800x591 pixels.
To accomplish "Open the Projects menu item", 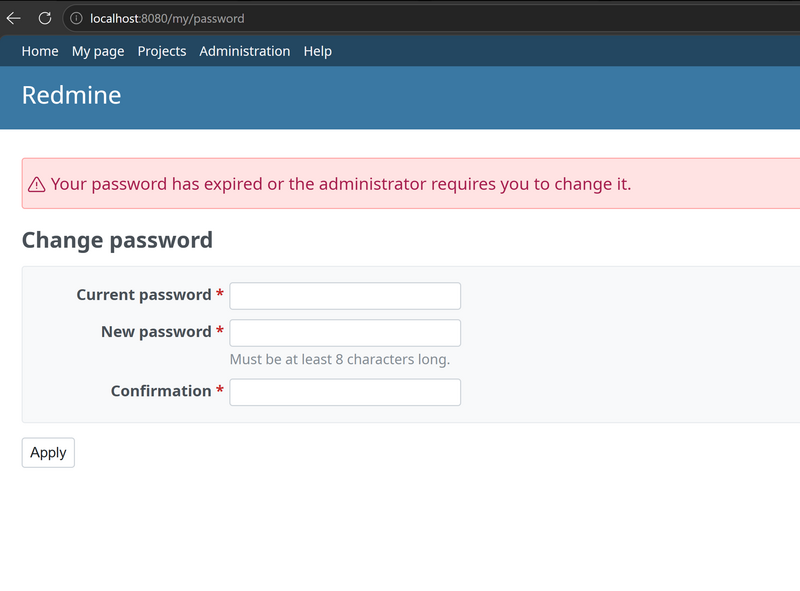I will 162,51.
